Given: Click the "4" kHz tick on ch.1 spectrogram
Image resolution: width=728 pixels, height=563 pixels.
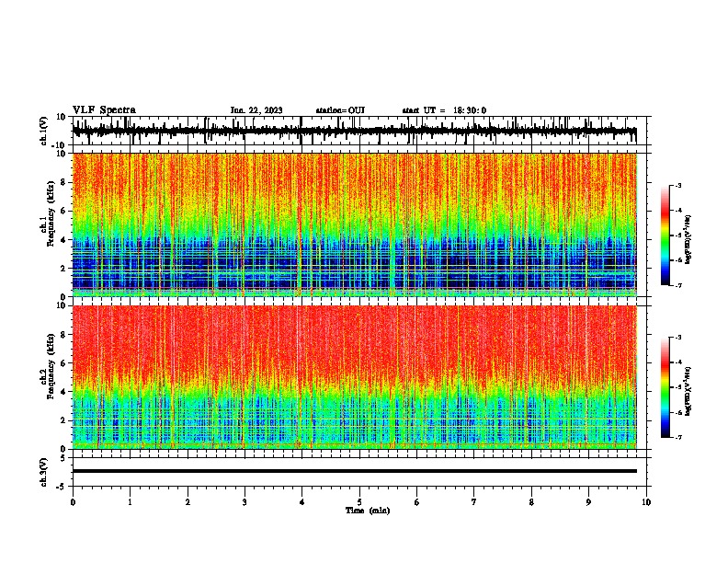Looking at the screenshot, I should [63, 240].
